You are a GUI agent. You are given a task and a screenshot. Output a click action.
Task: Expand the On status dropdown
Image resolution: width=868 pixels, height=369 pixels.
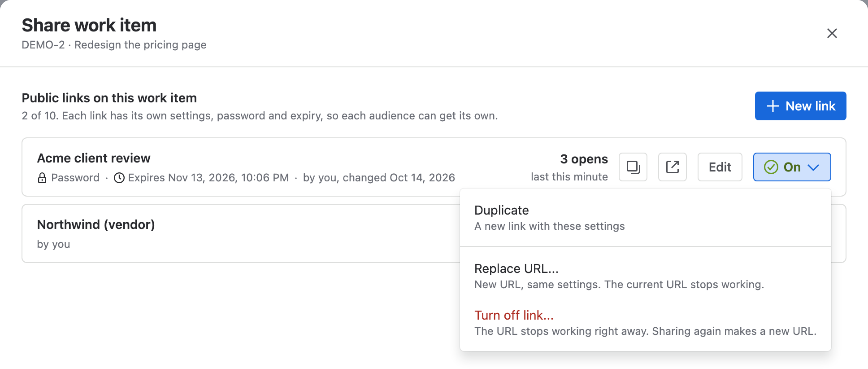pos(792,167)
